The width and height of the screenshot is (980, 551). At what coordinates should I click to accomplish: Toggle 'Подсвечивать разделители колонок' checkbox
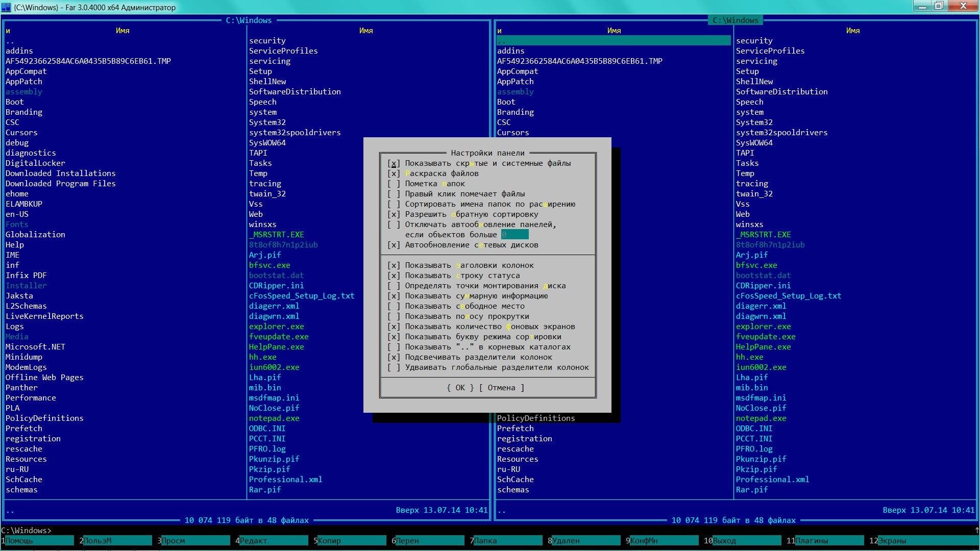(x=394, y=357)
